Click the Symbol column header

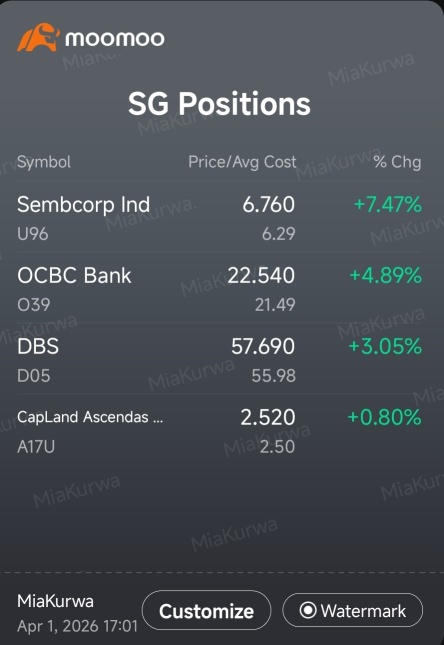tap(44, 162)
